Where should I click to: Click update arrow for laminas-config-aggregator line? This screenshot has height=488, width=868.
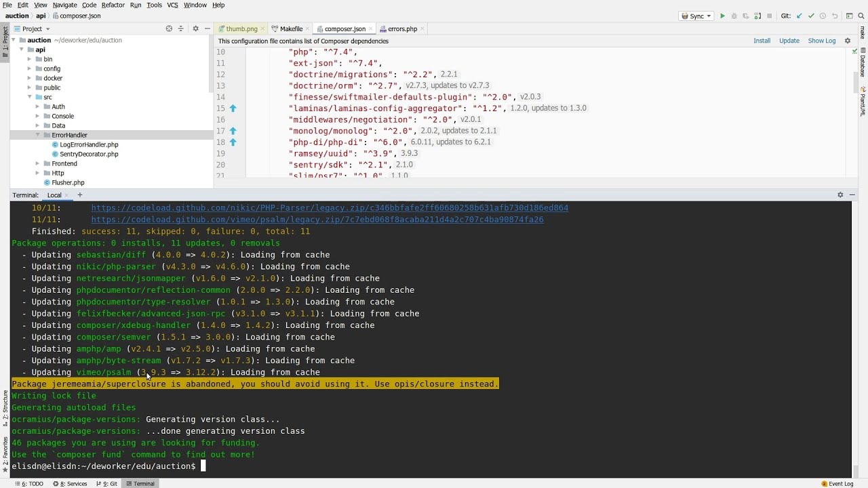tap(233, 108)
